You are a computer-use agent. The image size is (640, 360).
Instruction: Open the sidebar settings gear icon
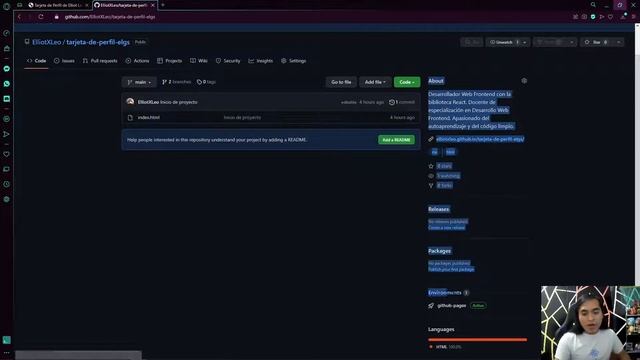click(x=7, y=199)
